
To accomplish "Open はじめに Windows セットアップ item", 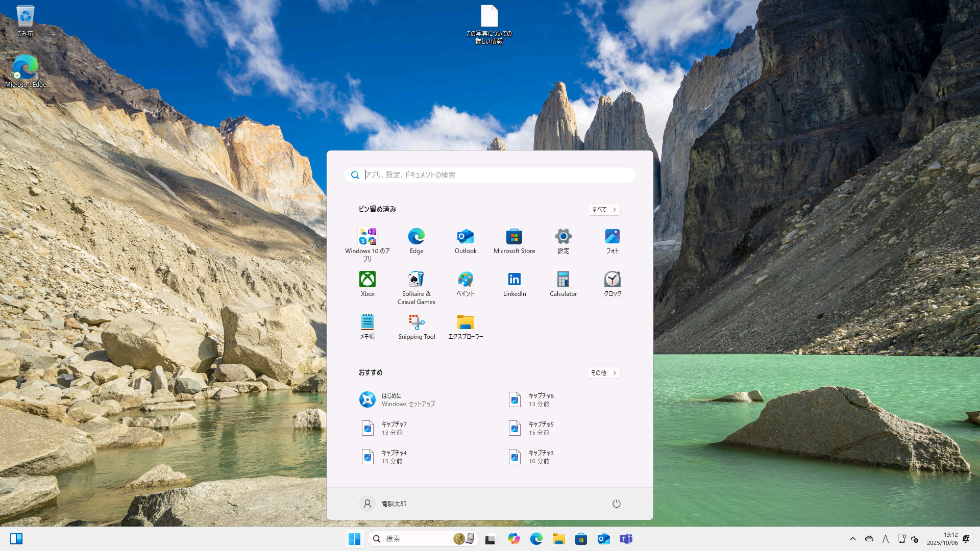I will 407,399.
